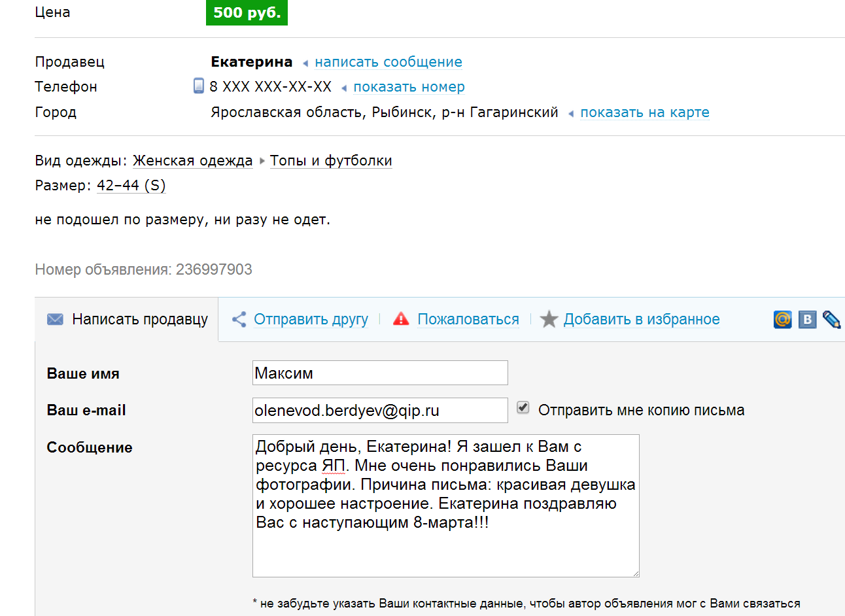
Task: Click the Ваш e-mail label
Action: pos(86,410)
